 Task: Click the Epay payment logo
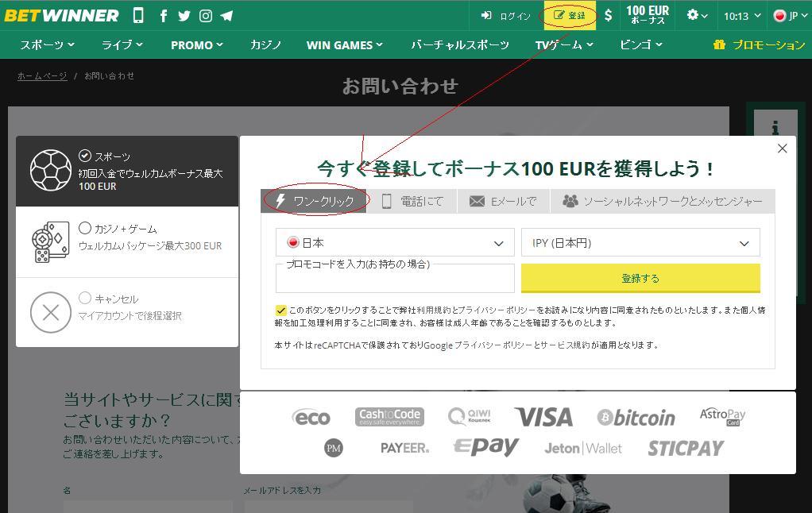pos(485,447)
